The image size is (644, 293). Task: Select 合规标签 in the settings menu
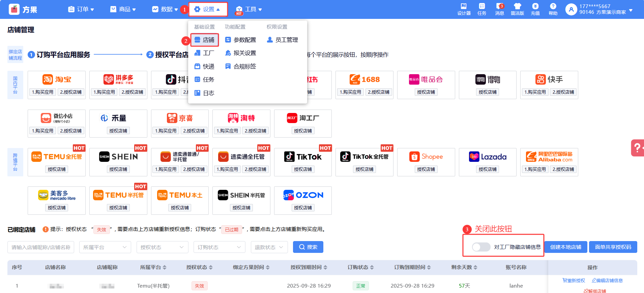click(x=240, y=66)
